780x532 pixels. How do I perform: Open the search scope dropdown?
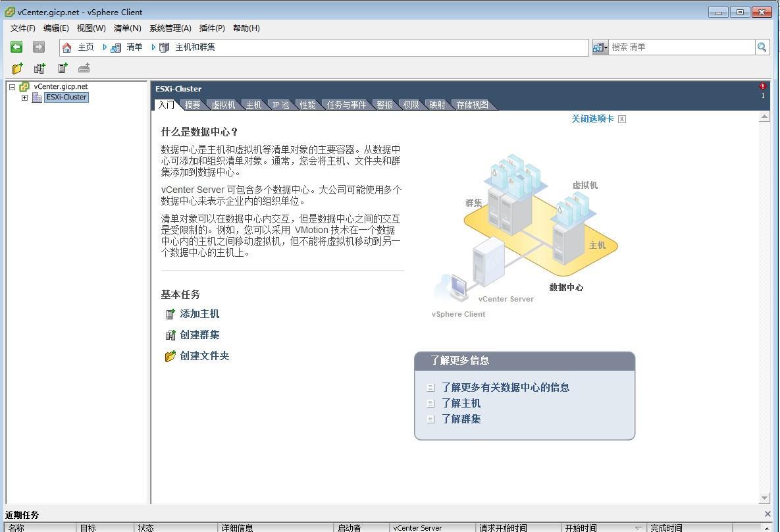coord(600,47)
